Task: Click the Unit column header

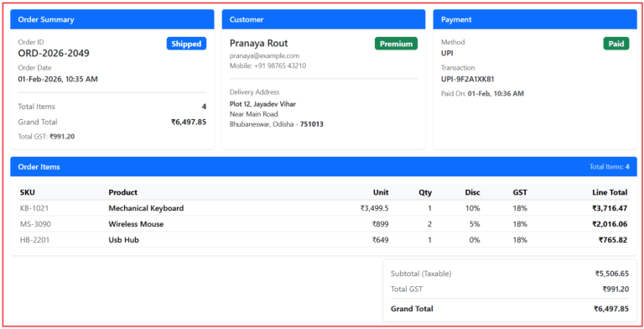Action: tap(381, 192)
